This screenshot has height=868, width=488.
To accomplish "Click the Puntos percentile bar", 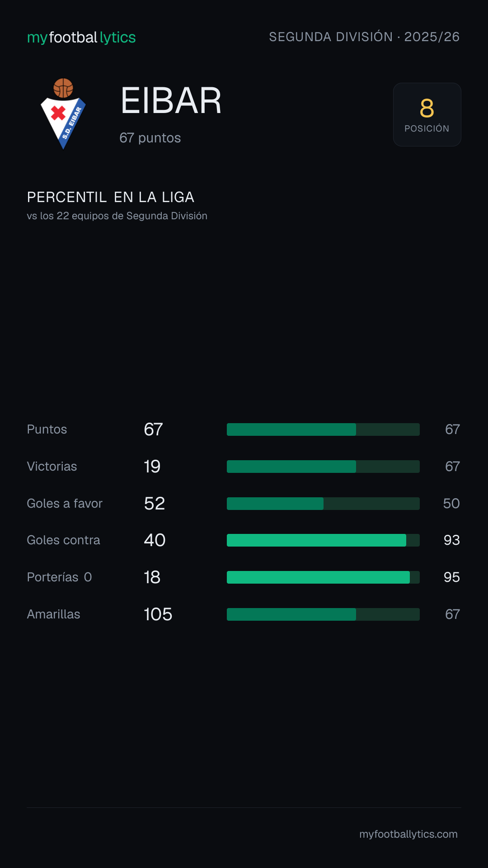I will (323, 429).
